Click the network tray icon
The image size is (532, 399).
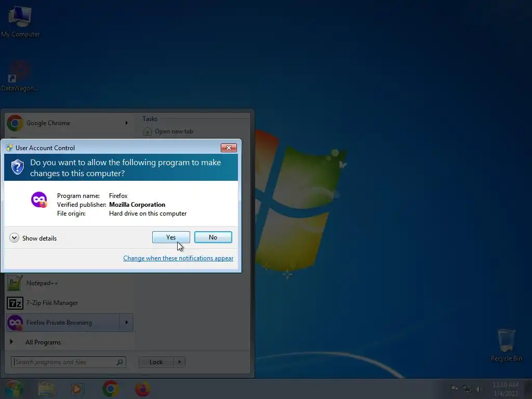click(x=467, y=389)
